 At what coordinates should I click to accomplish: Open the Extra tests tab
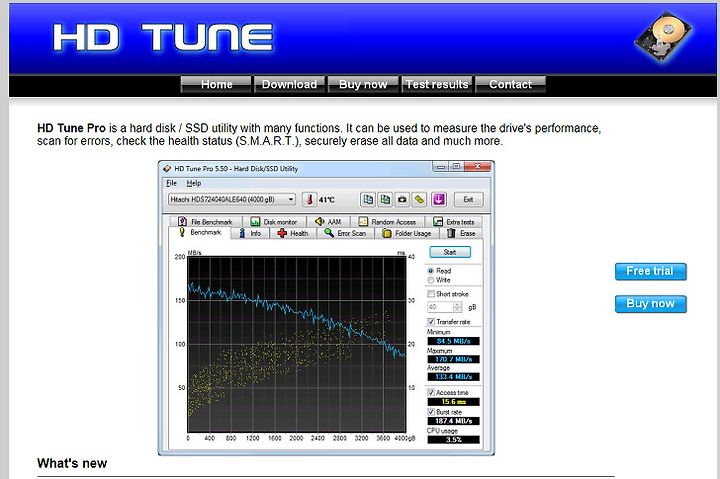(x=454, y=221)
